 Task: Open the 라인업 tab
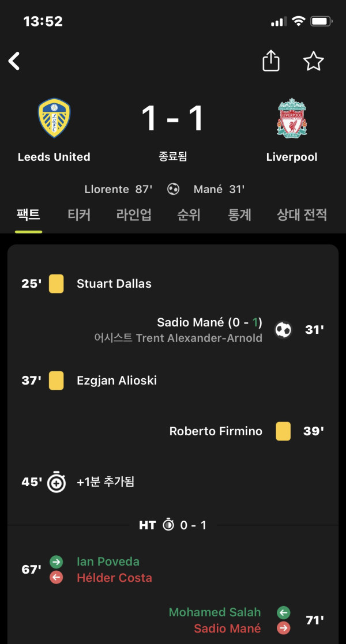[x=134, y=214]
